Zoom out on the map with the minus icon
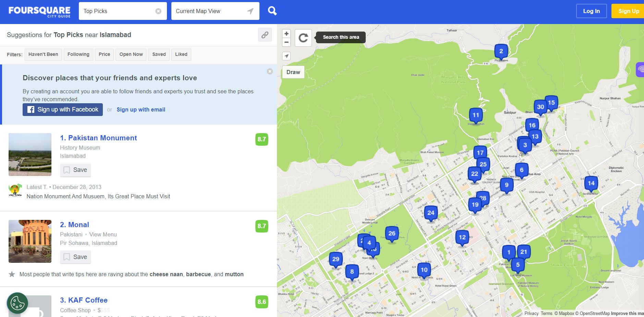This screenshot has width=644, height=317. coord(287,43)
